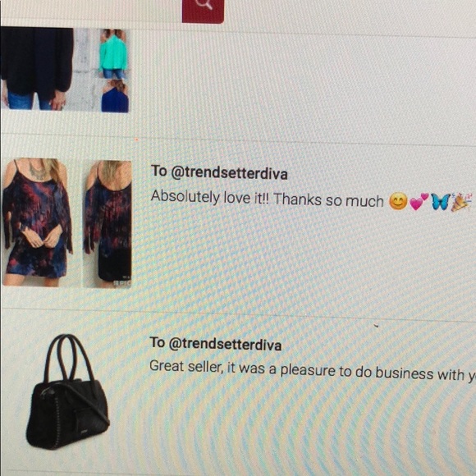
Task: Click the word "To" in the first love note
Action: (158, 171)
